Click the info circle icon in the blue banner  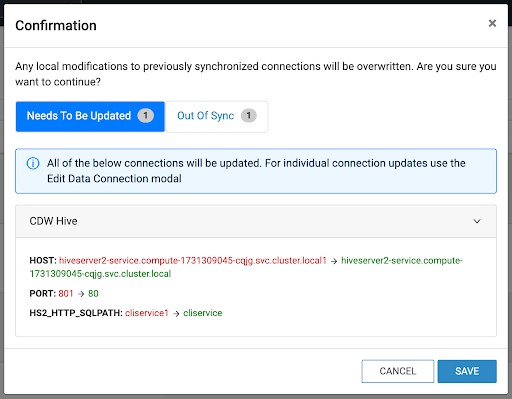33,163
